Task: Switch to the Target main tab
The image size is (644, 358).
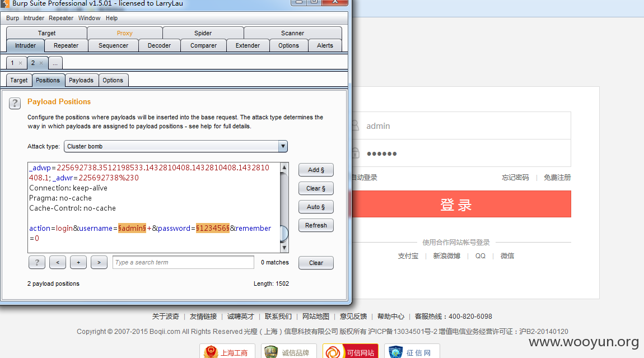Action: point(47,33)
